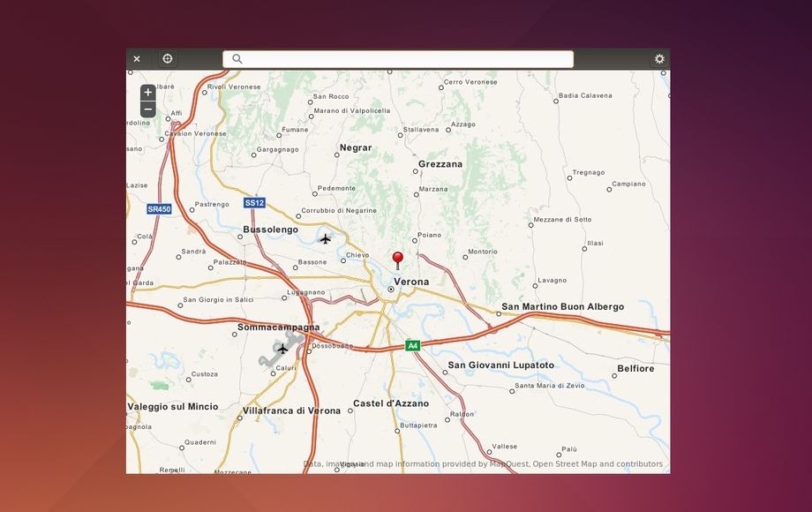The height and width of the screenshot is (512, 812).
Task: Click the Rivoli Veronese label
Action: [x=234, y=87]
